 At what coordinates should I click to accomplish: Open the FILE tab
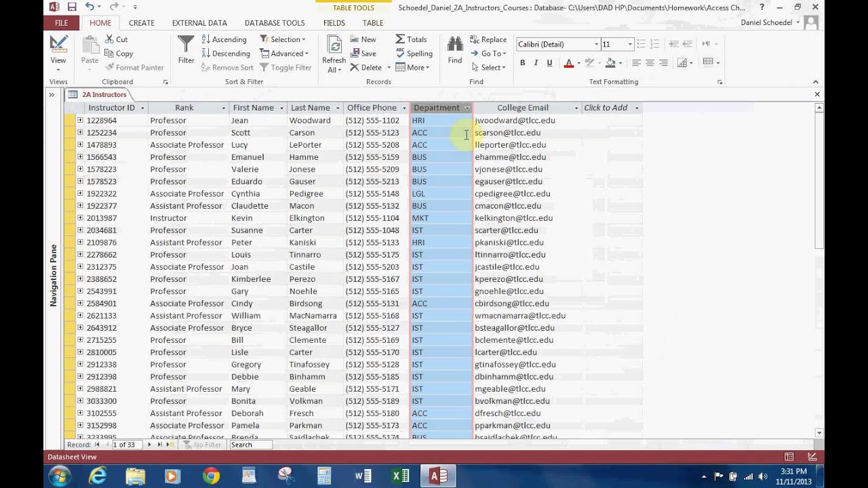point(61,22)
